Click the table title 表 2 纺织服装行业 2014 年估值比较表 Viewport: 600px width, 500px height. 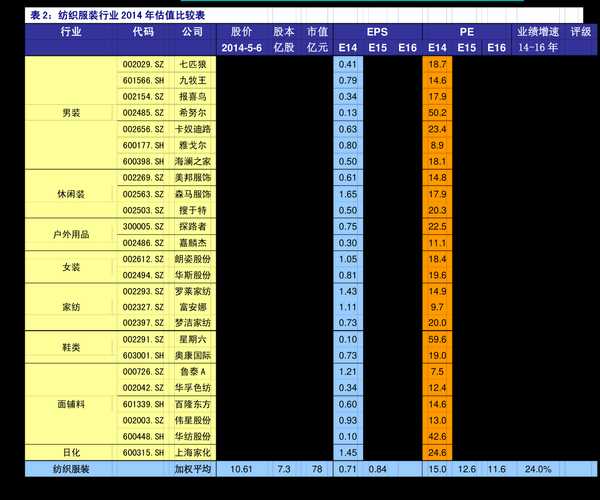pos(117,15)
